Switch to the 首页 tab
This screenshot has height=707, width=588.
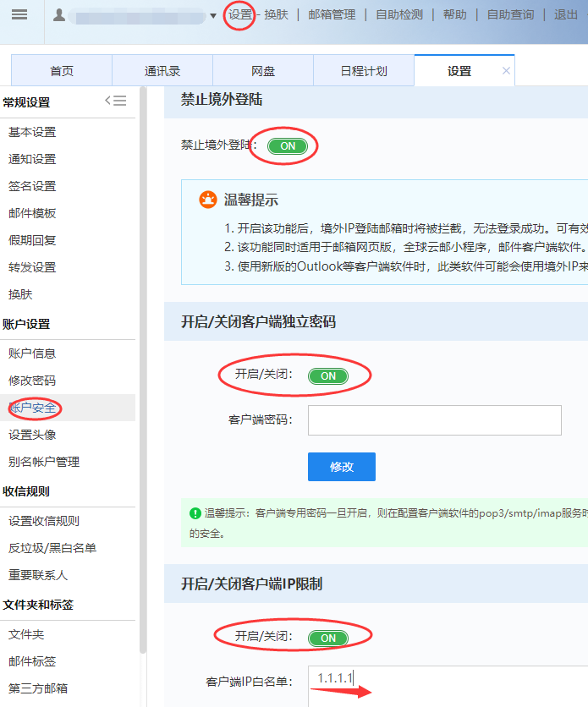tap(62, 71)
